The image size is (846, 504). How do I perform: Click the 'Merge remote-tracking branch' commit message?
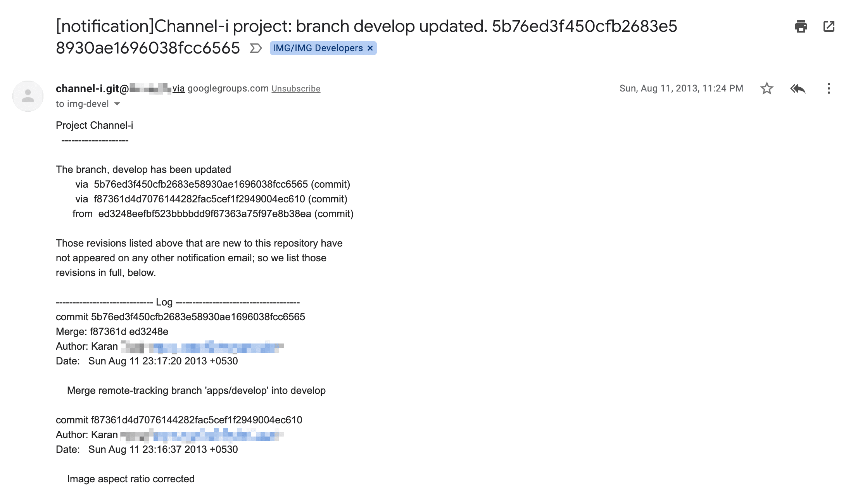(x=196, y=391)
